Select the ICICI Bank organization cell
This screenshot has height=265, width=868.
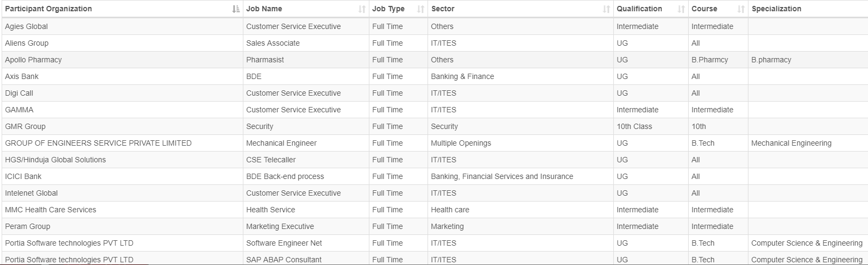click(23, 176)
